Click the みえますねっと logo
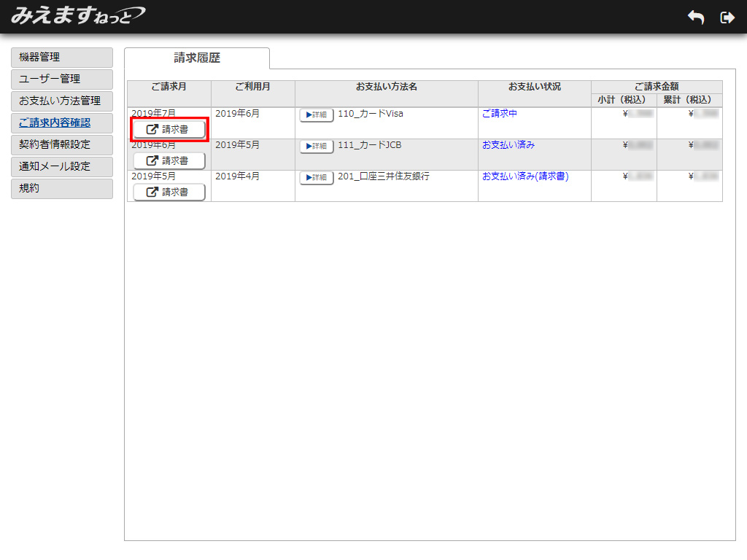The width and height of the screenshot is (747, 560). pyautogui.click(x=77, y=15)
